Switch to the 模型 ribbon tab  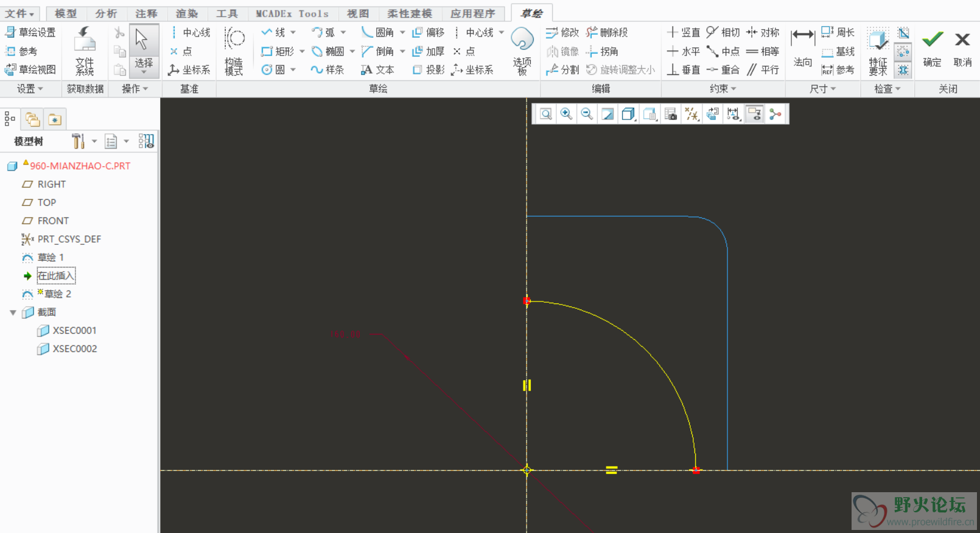tap(66, 13)
